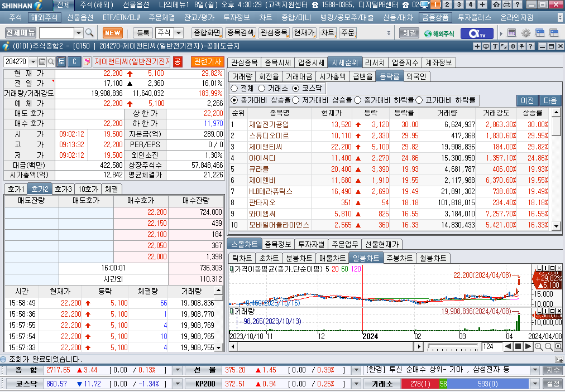Open stock code 204270 dropdown arrow

pyautogui.click(x=33, y=61)
